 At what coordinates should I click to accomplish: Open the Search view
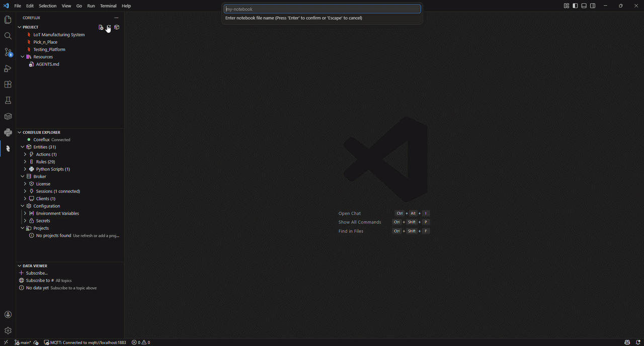[x=8, y=36]
